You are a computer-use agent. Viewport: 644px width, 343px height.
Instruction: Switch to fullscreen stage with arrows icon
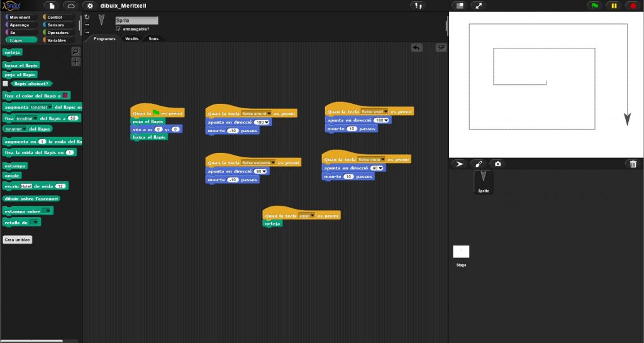[x=479, y=6]
